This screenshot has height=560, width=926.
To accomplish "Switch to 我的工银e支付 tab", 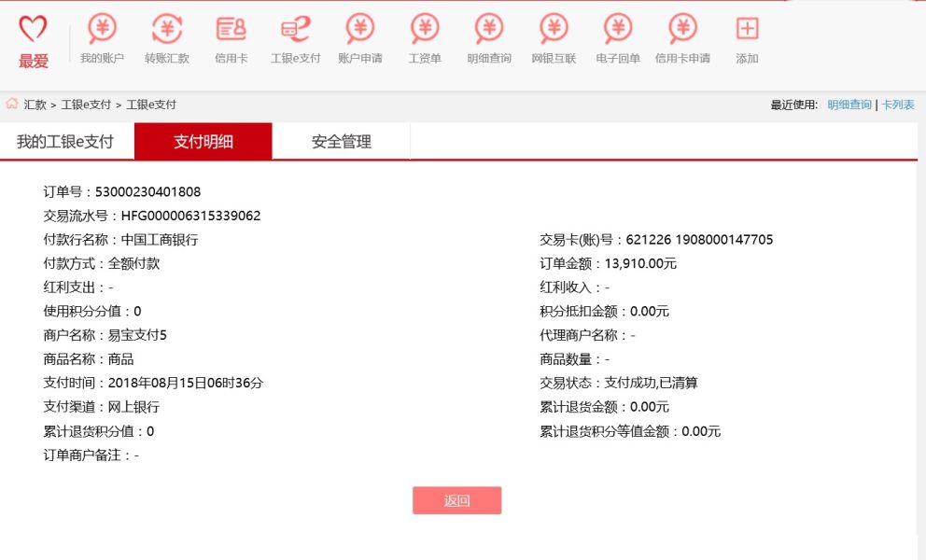I will (65, 142).
